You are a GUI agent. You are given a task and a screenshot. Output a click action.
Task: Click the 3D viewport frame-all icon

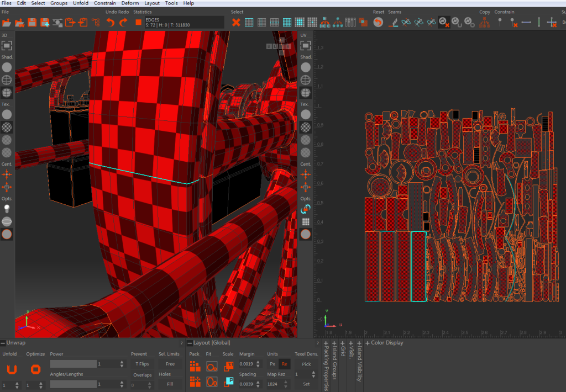7,45
